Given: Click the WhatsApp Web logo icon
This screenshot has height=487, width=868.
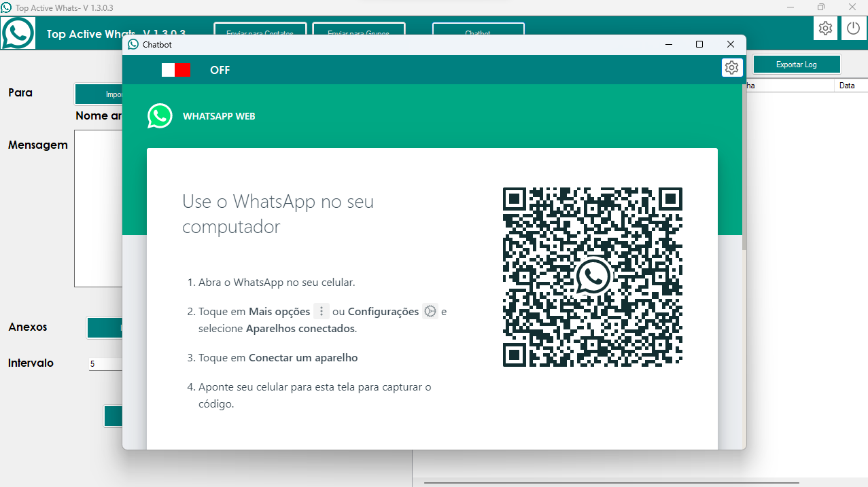Looking at the screenshot, I should click(x=160, y=116).
